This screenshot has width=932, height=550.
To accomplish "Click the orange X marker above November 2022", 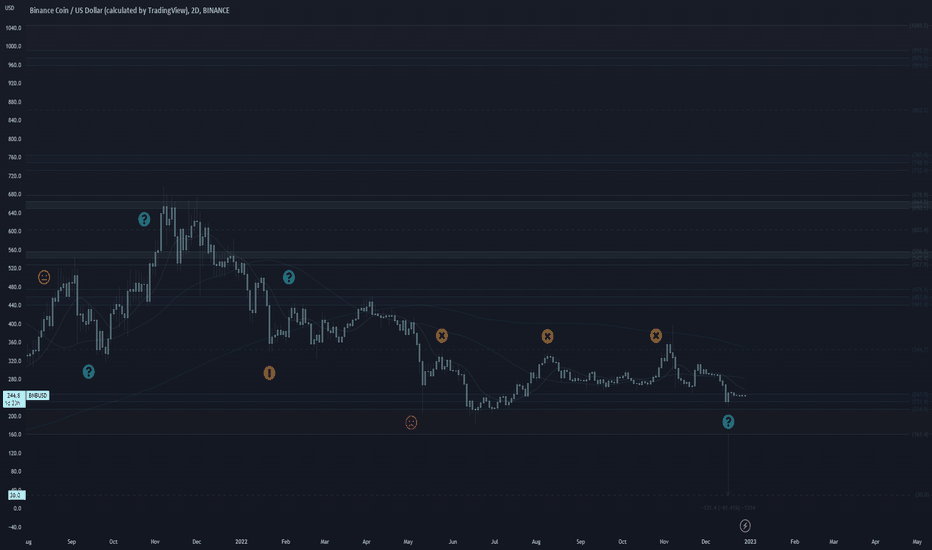I will (656, 336).
